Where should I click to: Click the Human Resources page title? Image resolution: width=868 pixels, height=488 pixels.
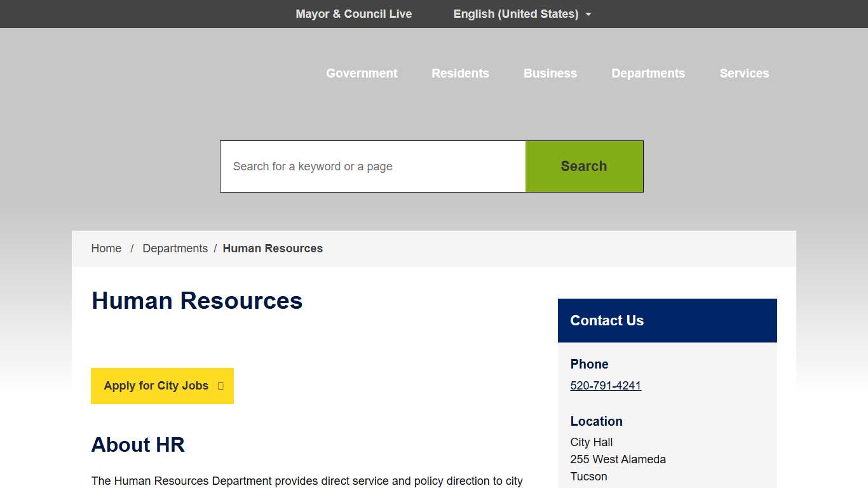[x=197, y=301]
